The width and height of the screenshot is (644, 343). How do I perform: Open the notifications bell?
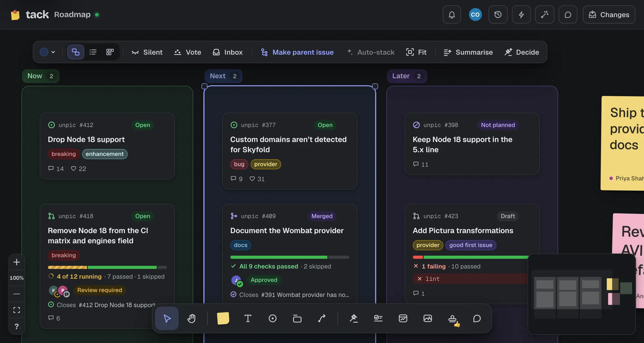[452, 14]
